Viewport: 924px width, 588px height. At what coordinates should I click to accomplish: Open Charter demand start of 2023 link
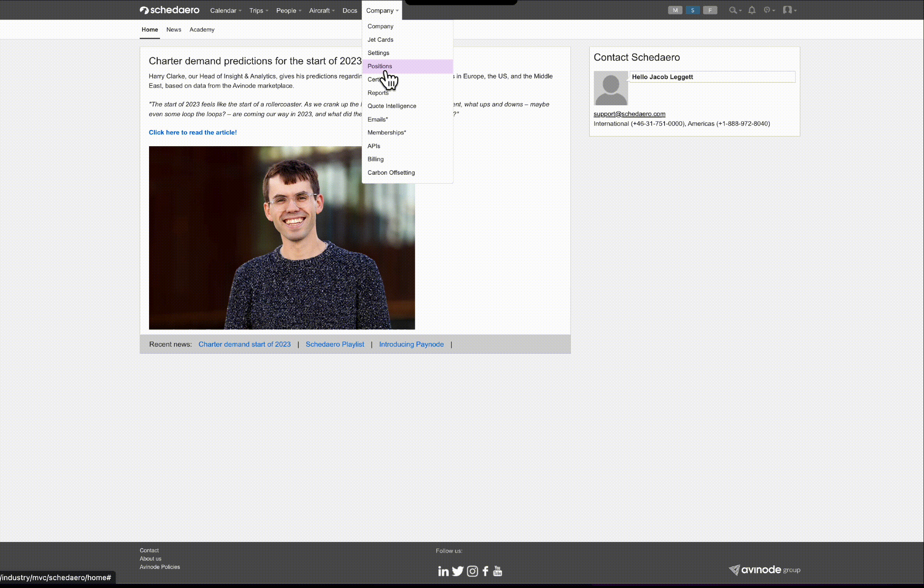[x=245, y=344]
